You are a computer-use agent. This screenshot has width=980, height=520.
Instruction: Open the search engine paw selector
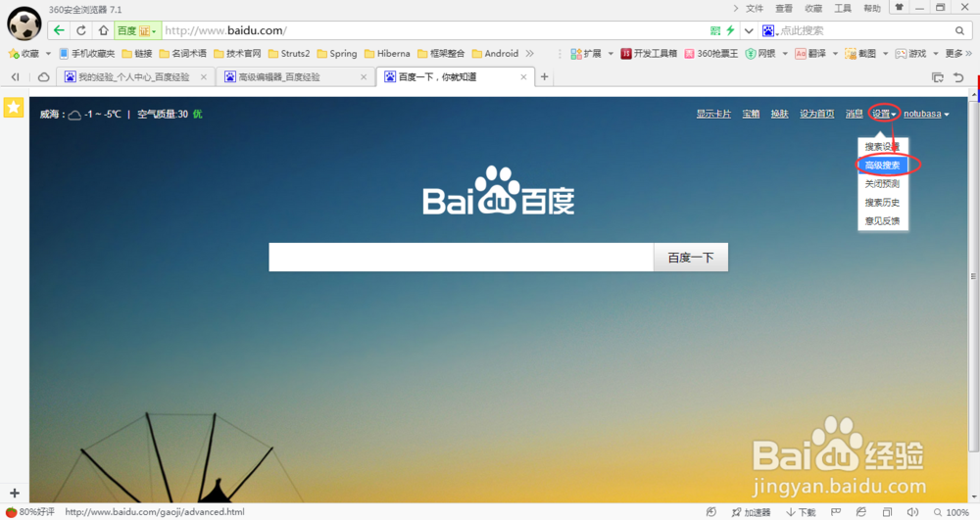click(770, 30)
